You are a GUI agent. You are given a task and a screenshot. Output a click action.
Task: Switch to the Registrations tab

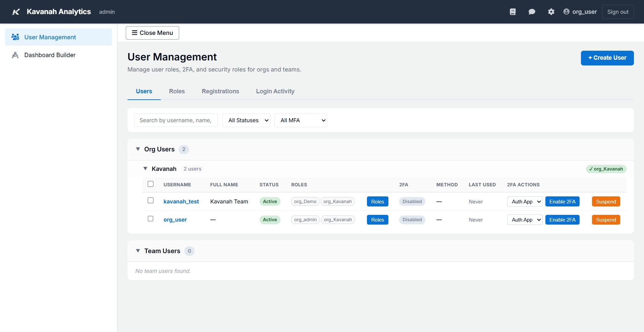(220, 91)
